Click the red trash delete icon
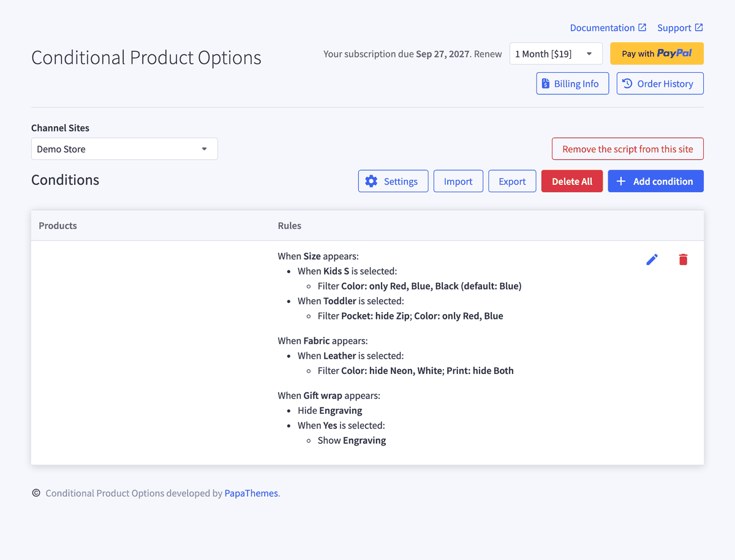 pyautogui.click(x=683, y=259)
